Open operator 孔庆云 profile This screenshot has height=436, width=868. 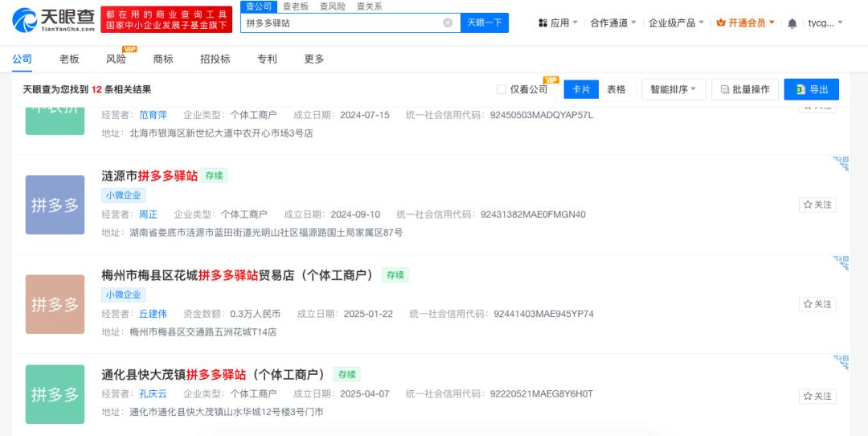(x=153, y=394)
